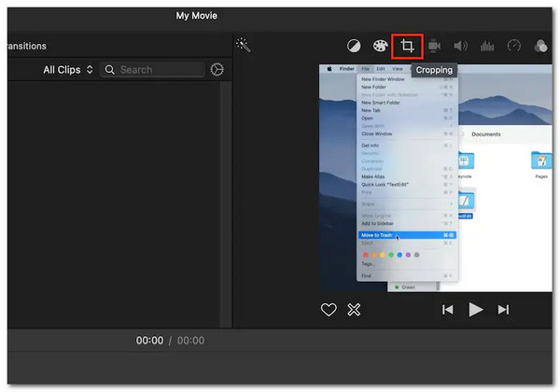Skip forward to the next clip
Viewport: 560px width, 392px height.
point(503,310)
